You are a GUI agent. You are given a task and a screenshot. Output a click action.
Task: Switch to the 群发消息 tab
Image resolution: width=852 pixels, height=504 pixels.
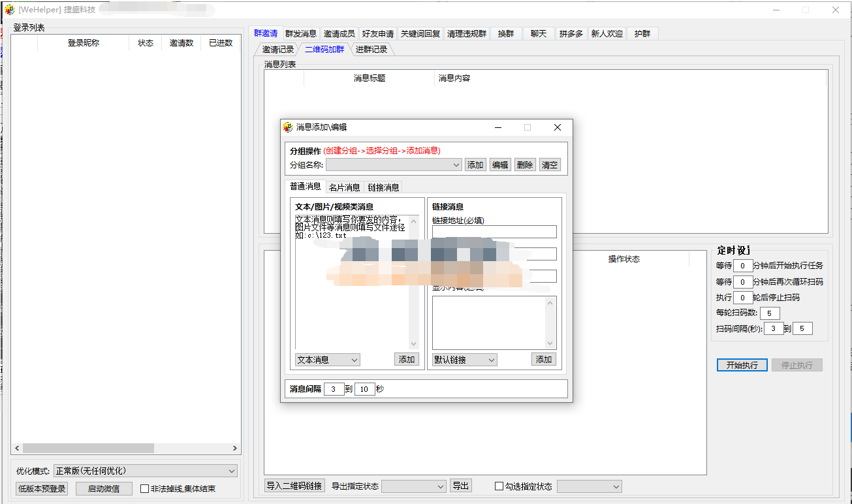(300, 34)
